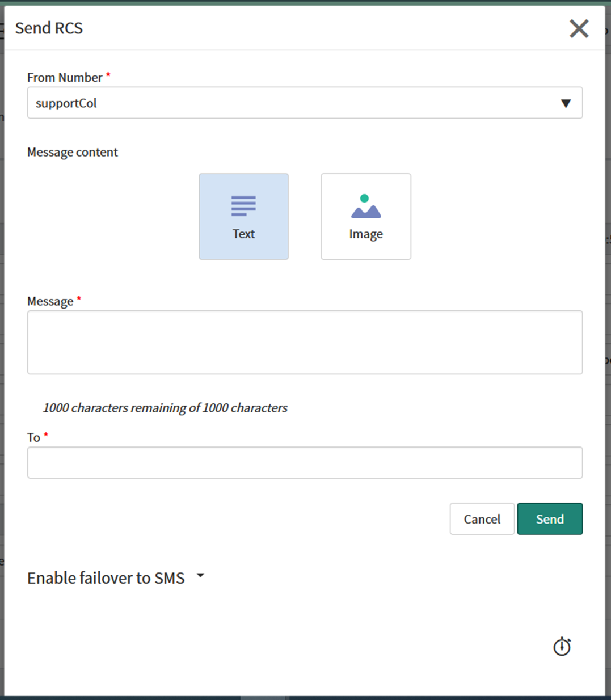Click the Message field label
611x700 pixels.
50,301
